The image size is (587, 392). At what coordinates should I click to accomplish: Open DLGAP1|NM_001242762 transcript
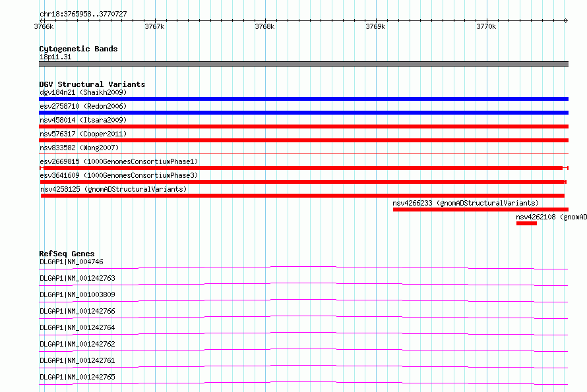point(77,344)
